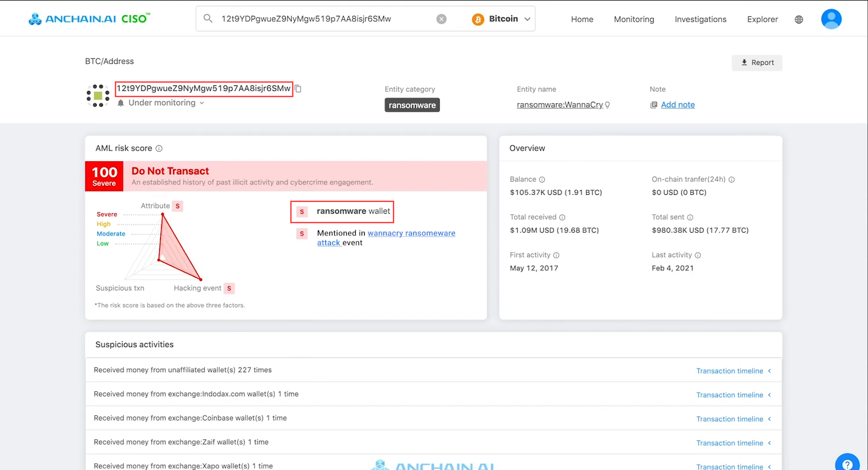Click the lightbulb icon beside WannaCry
This screenshot has width=868, height=470.
coord(607,105)
